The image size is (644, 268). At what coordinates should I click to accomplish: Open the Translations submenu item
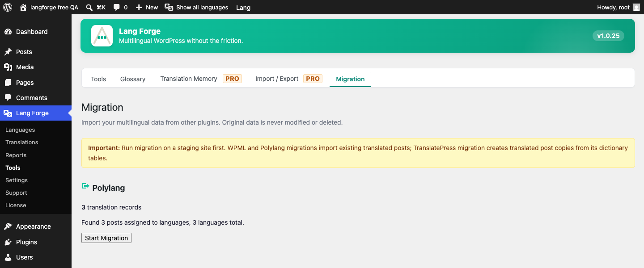click(22, 142)
